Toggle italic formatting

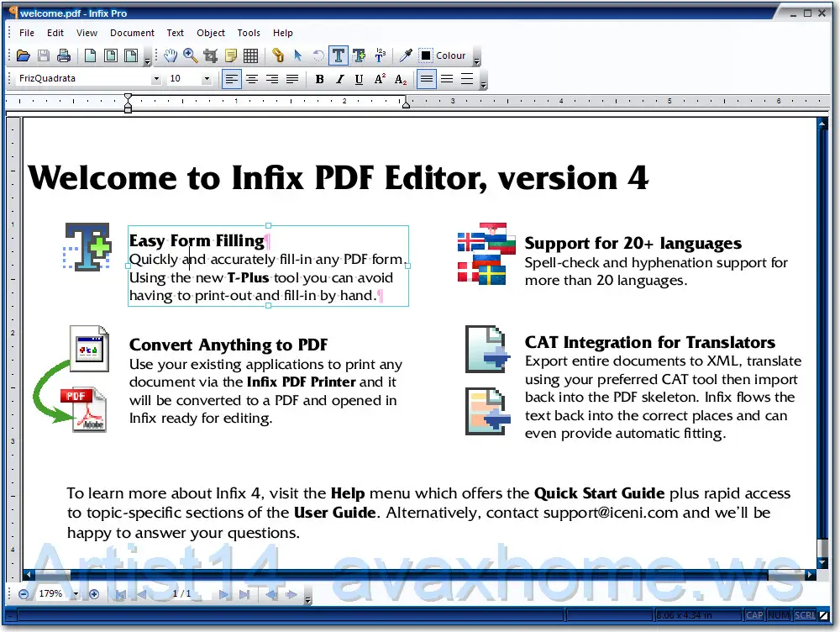tap(339, 79)
